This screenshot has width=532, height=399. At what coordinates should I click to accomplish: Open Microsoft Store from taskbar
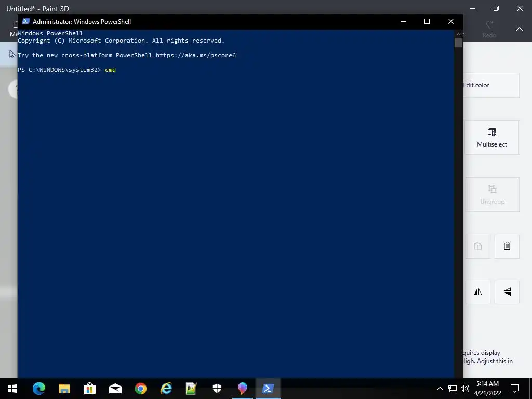[89, 389]
